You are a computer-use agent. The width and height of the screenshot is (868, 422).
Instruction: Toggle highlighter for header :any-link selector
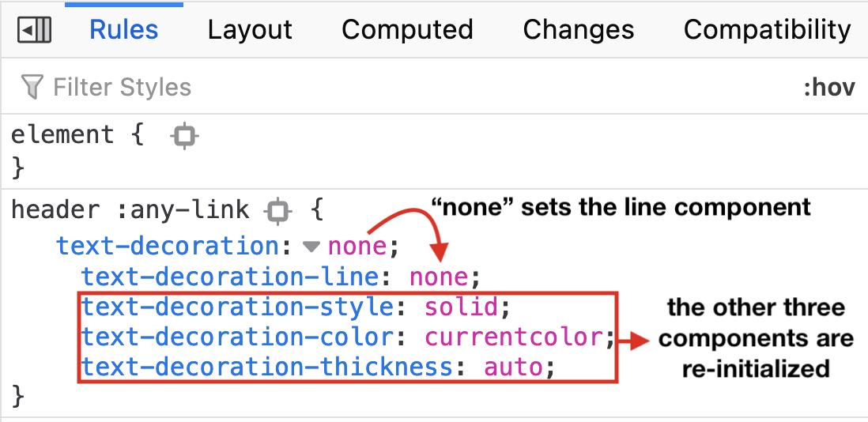(278, 211)
